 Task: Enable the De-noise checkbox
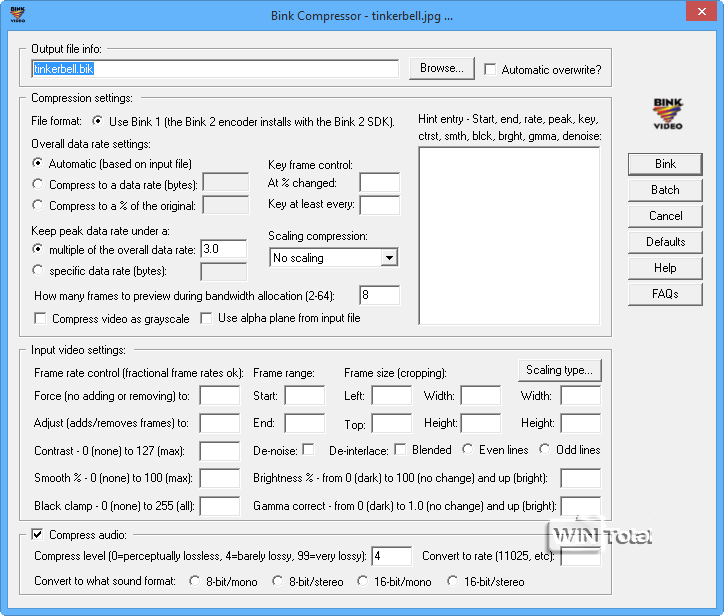pos(308,449)
